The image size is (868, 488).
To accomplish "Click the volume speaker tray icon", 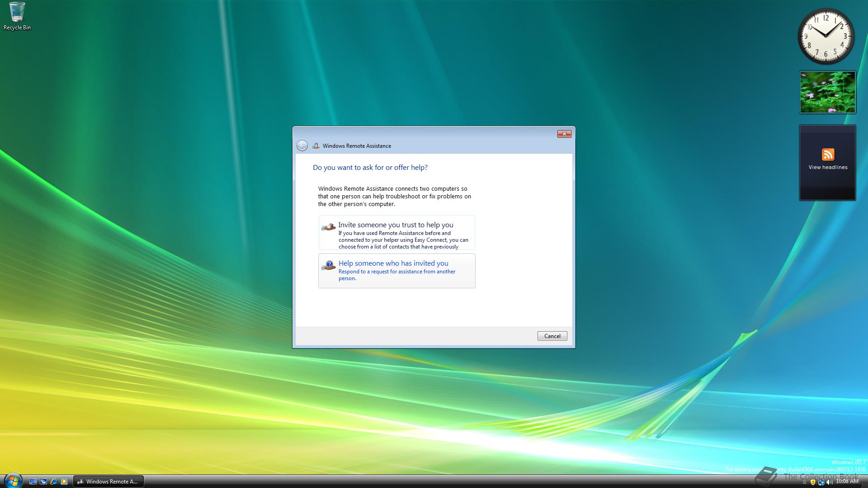I will tap(830, 482).
